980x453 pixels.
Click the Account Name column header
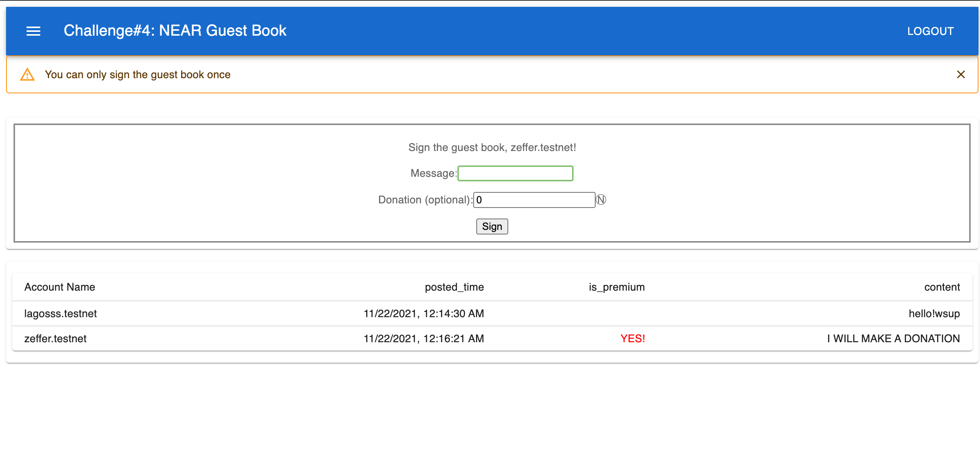[60, 287]
